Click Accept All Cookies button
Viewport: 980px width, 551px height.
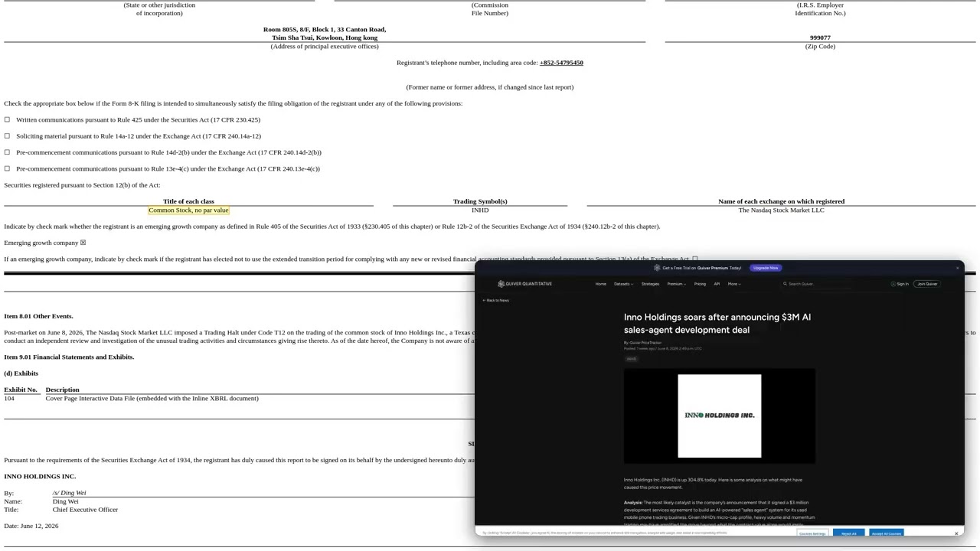886,533
